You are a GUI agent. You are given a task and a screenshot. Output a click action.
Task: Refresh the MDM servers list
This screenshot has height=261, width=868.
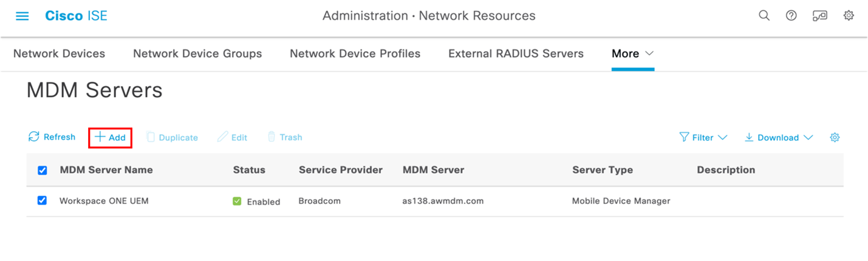coord(52,137)
